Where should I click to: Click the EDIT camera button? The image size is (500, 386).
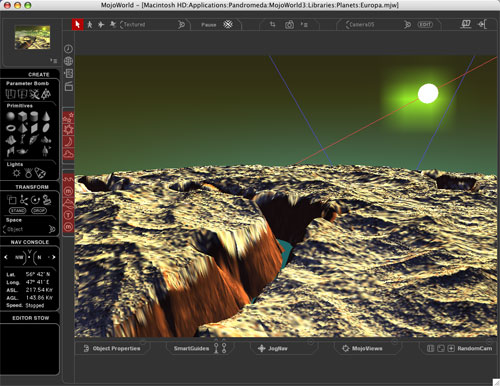(425, 25)
